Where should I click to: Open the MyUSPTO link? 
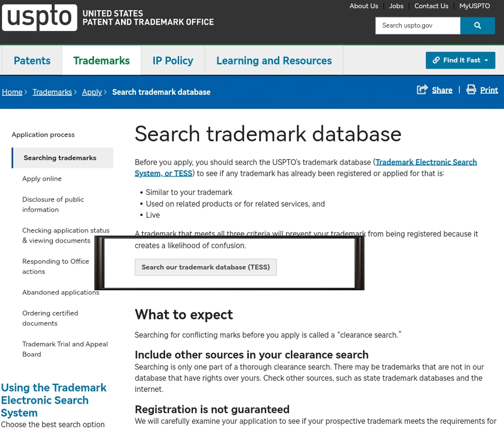[x=474, y=6]
